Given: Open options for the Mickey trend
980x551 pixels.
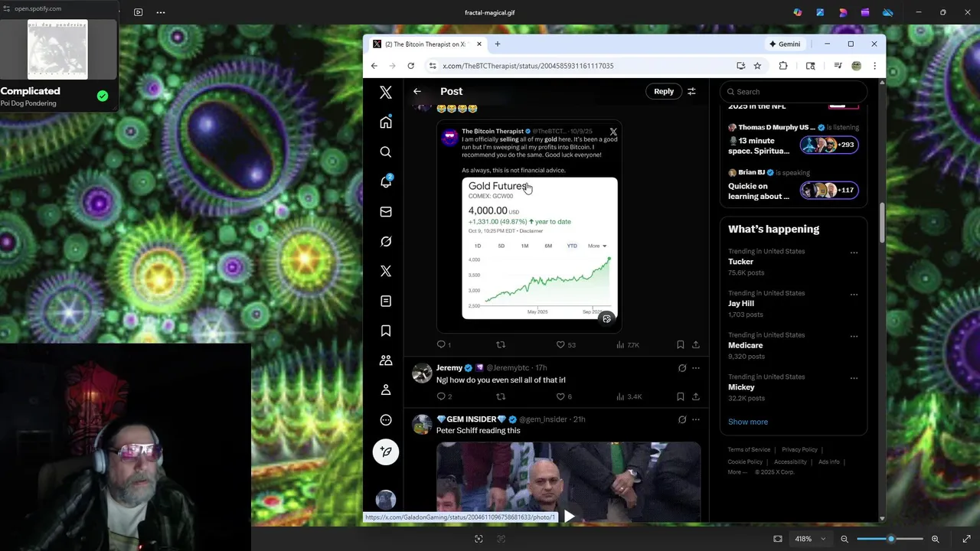Looking at the screenshot, I should [x=854, y=379].
